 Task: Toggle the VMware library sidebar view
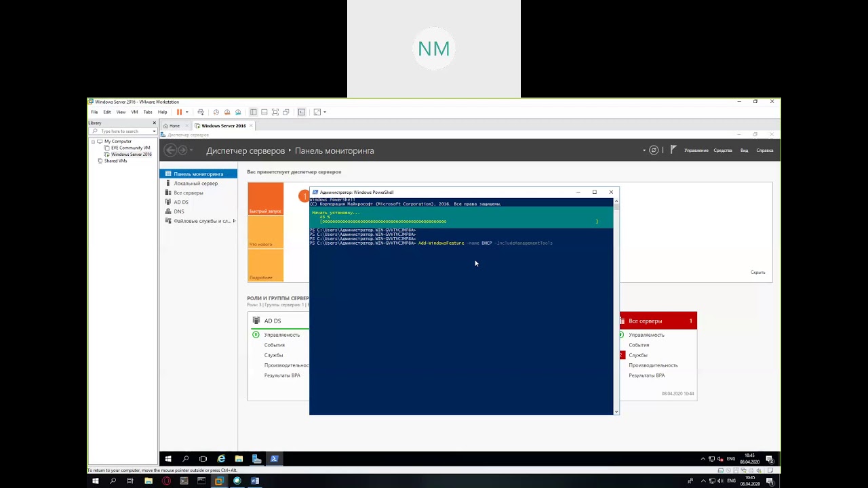point(254,112)
